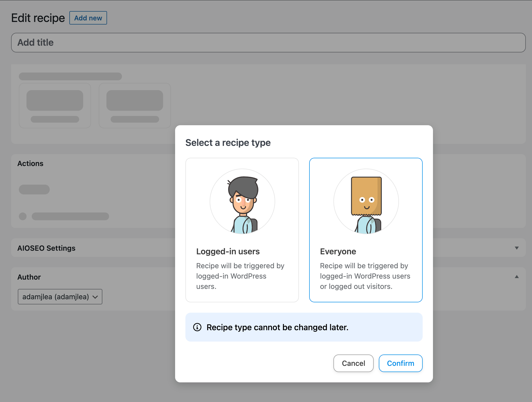Select the Everyone recipe type card
Screen dimensions: 532x402
coord(366,230)
